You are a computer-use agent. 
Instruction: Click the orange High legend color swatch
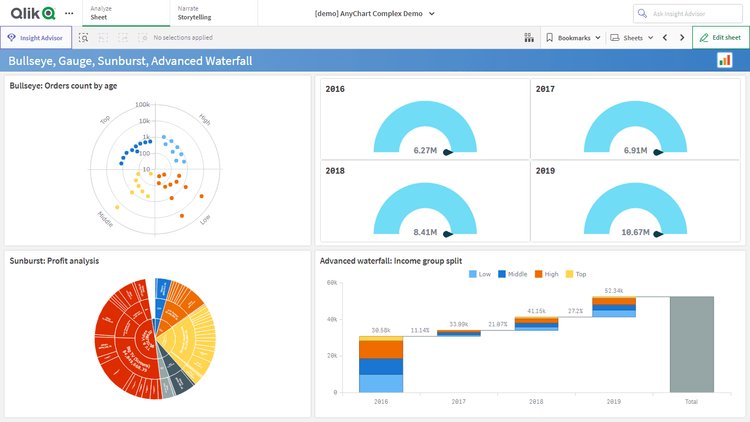point(538,273)
